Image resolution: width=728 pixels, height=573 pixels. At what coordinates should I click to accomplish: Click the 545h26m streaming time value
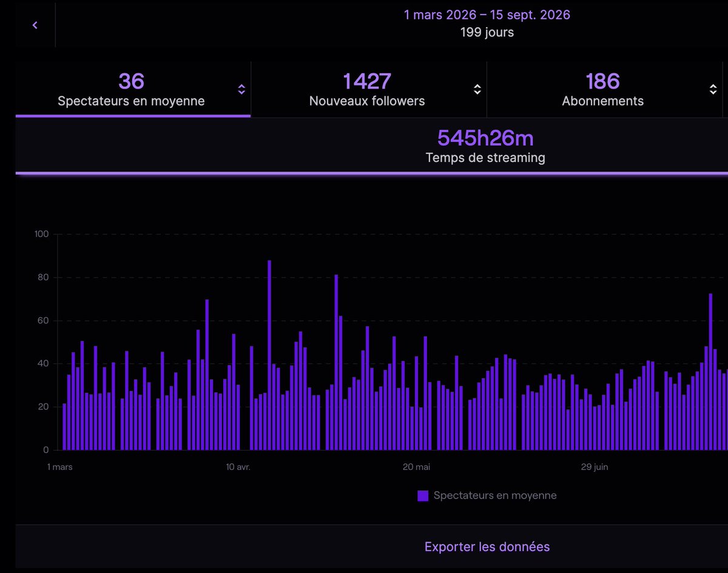(485, 138)
